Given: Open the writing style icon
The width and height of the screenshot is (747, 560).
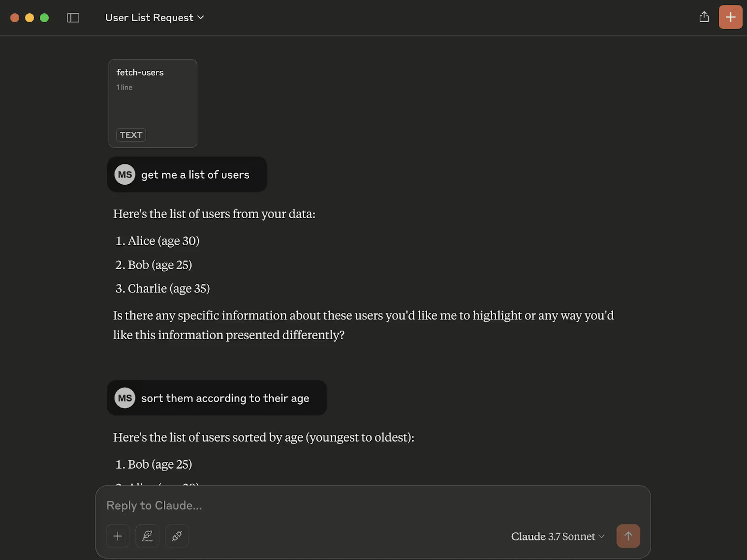Looking at the screenshot, I should (147, 536).
